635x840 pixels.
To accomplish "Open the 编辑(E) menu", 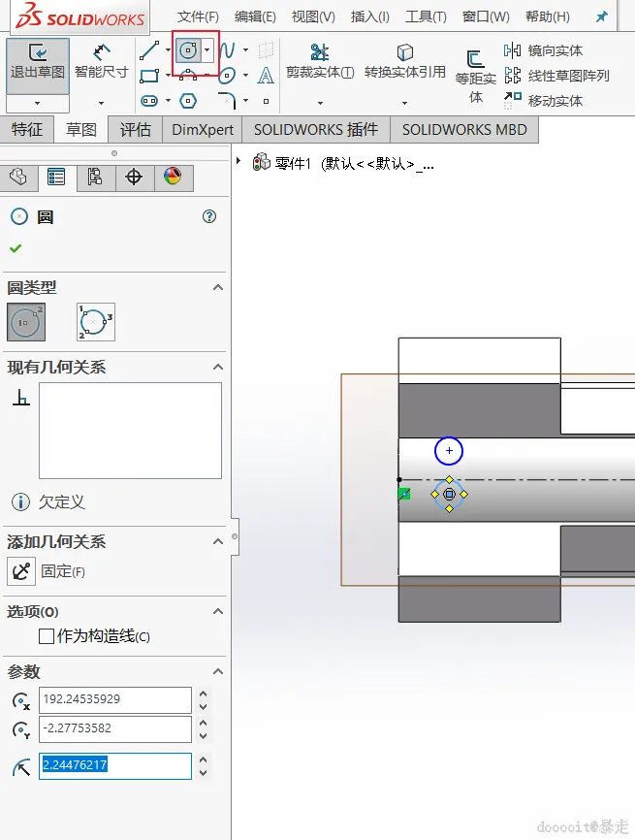I will 255,16.
